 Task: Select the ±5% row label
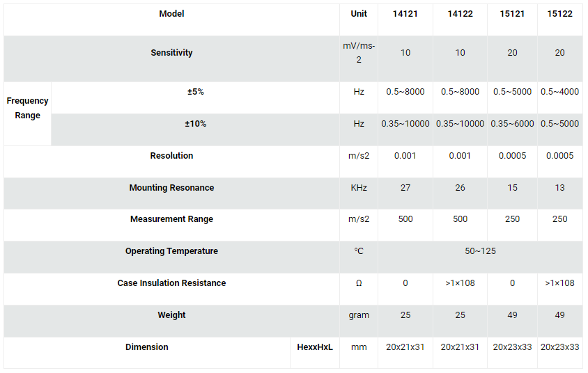tap(195, 92)
